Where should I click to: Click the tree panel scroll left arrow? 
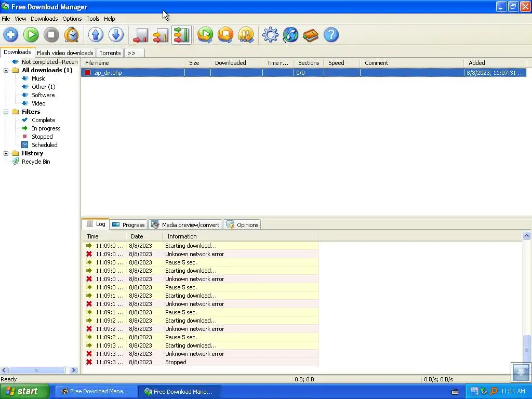[x=4, y=370]
